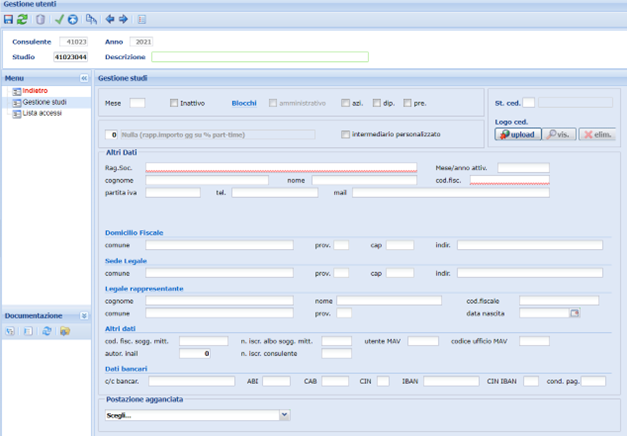Screen dimensions: 627x436
Task: Click the Anno field
Action: point(142,42)
